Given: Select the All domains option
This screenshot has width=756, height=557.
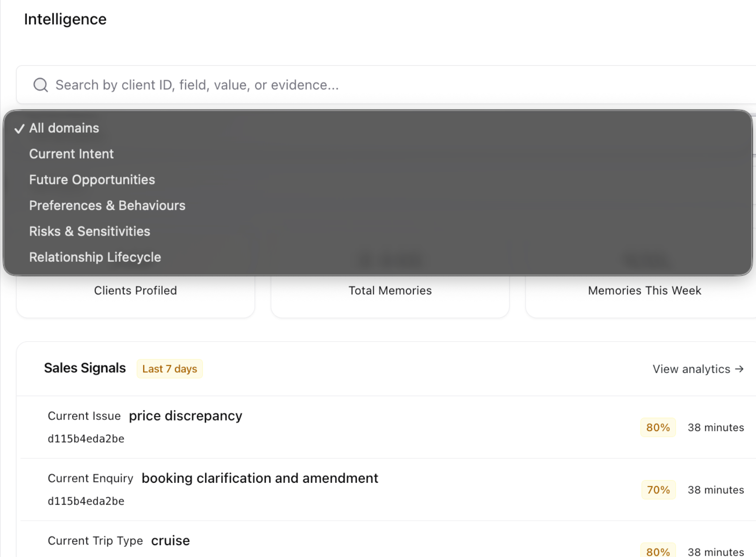Looking at the screenshot, I should pyautogui.click(x=378, y=128).
